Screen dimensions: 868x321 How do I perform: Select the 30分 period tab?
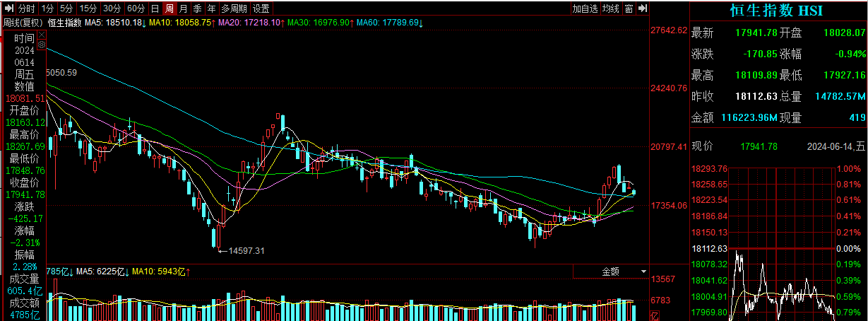coord(112,8)
